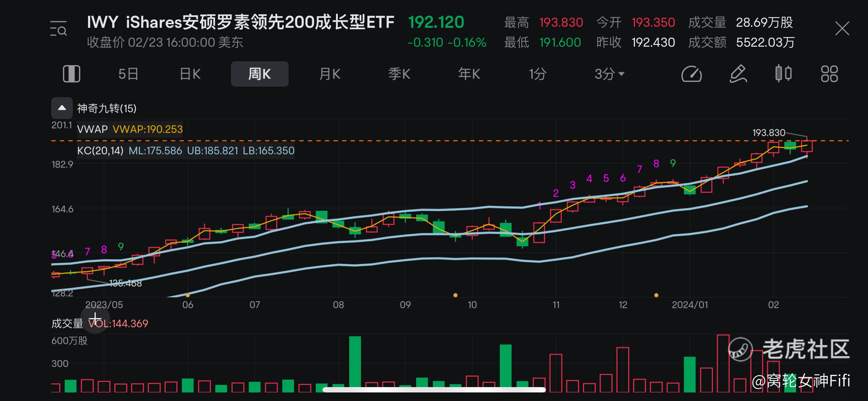Screen dimensions: 868x401
Task: Toggle the split-panel layout icon
Action: point(72,74)
